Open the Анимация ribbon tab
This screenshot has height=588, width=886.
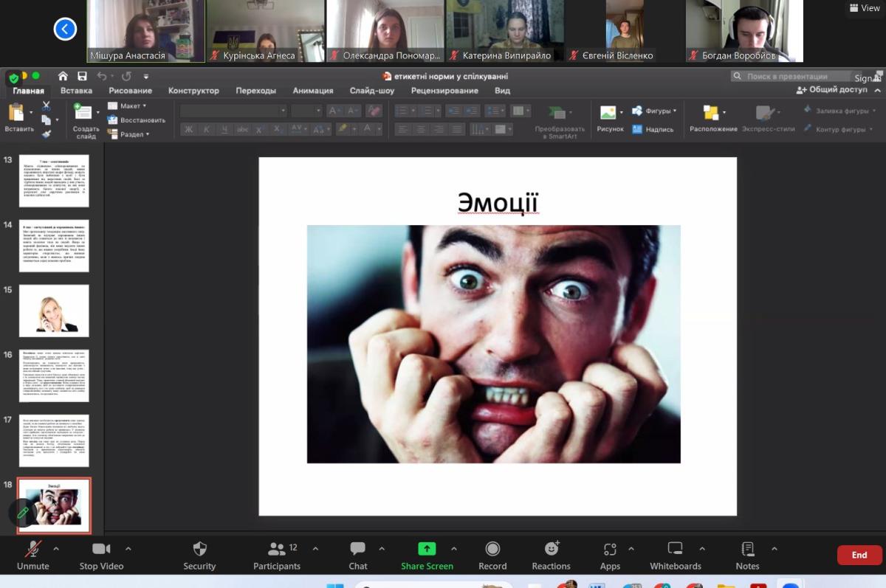coord(312,91)
